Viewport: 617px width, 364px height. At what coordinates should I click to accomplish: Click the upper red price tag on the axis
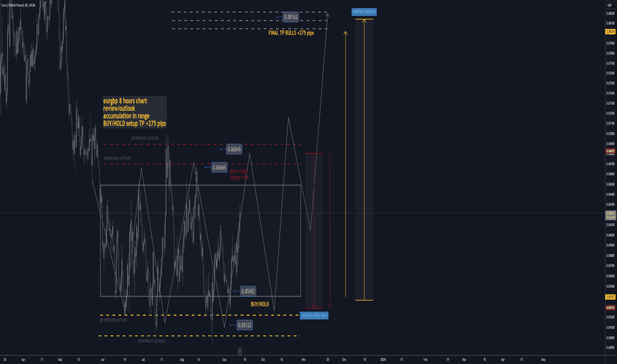(610, 151)
